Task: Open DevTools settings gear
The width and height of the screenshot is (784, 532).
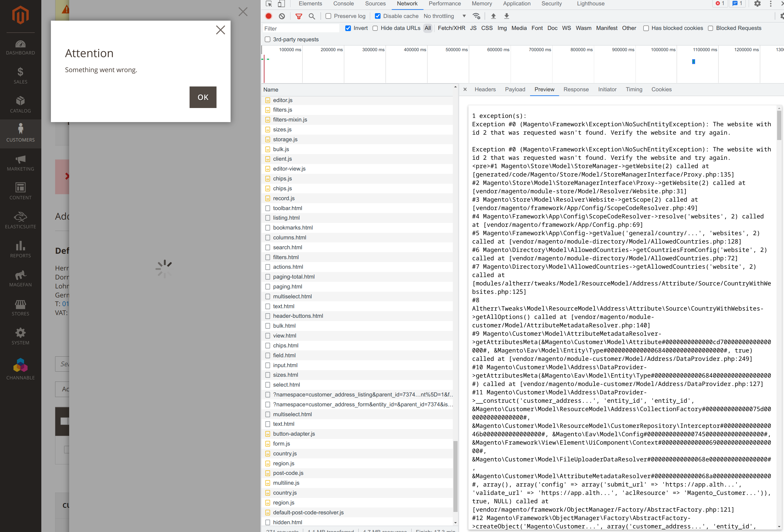Action: tap(757, 4)
